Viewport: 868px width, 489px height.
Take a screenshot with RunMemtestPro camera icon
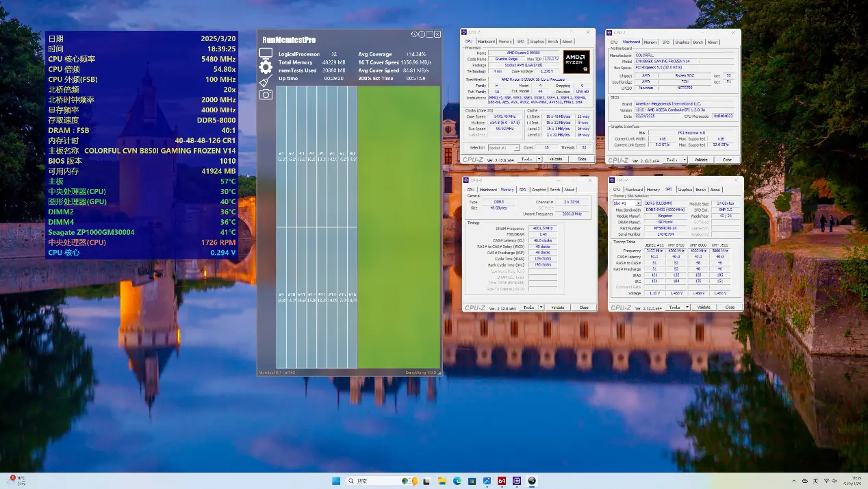(266, 95)
